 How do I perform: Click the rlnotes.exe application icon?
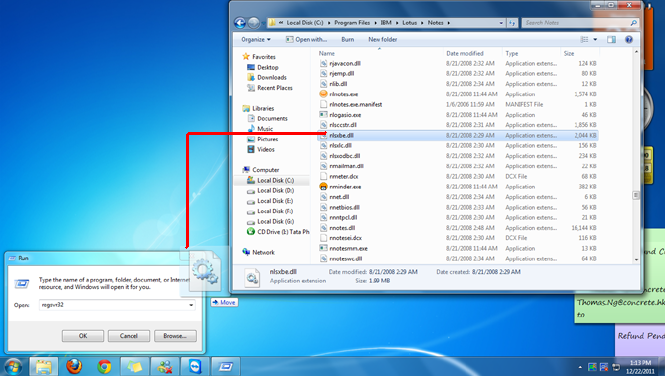tap(324, 94)
